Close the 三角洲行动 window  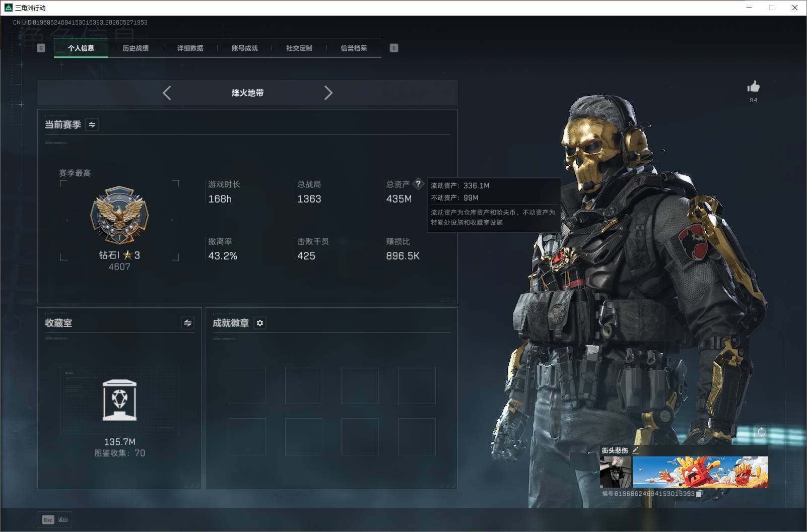coord(795,8)
